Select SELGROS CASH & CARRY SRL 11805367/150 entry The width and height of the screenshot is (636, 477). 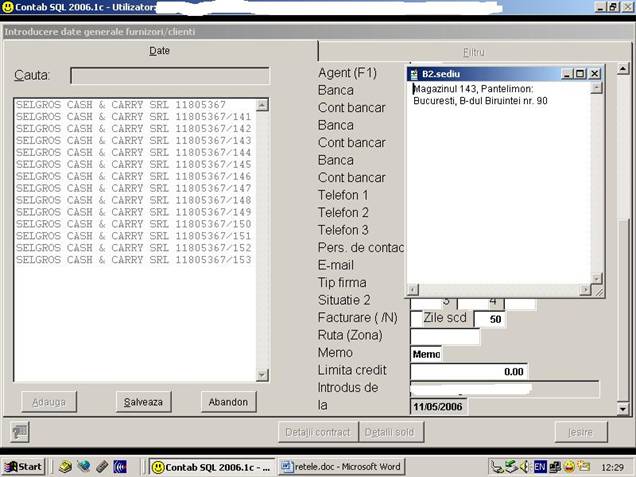coord(134,224)
